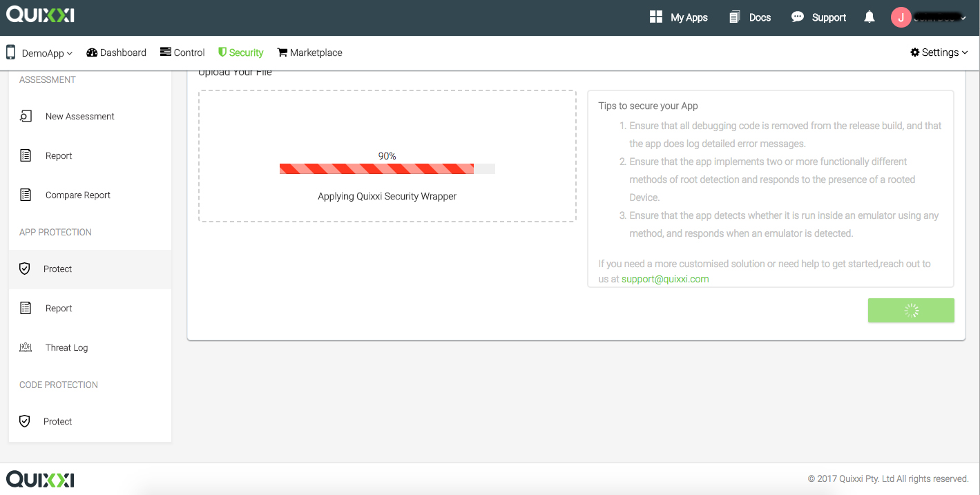Click the App Protection Protect shield icon
Image resolution: width=980 pixels, height=495 pixels.
[25, 269]
